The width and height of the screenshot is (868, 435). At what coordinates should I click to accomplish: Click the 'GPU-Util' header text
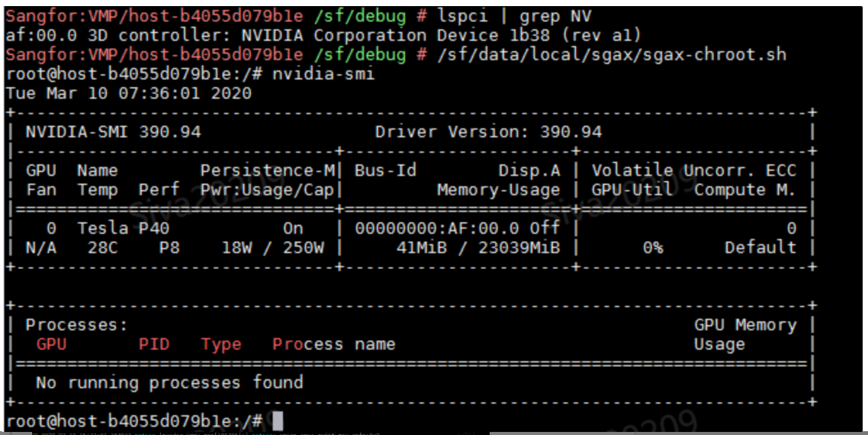pos(632,190)
